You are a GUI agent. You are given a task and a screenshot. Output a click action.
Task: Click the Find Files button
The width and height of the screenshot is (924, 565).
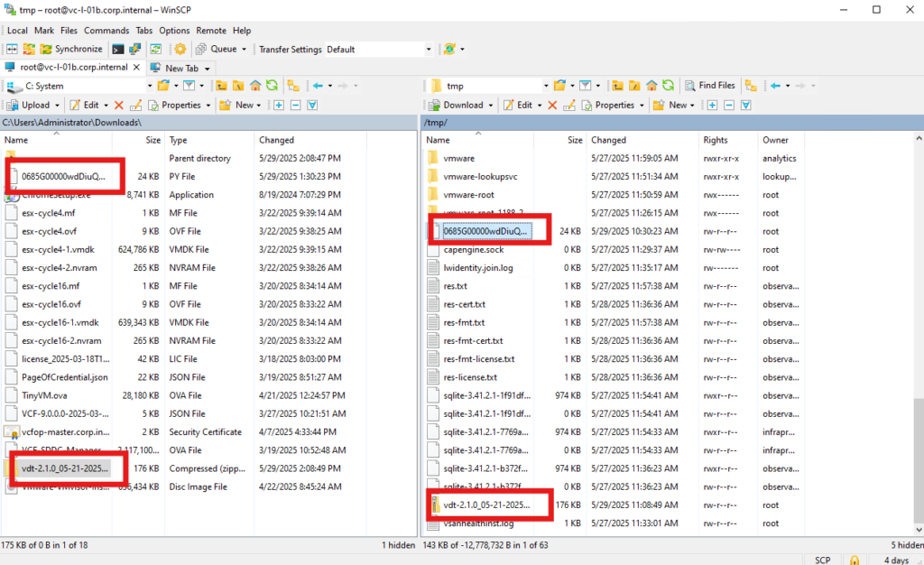pyautogui.click(x=710, y=86)
